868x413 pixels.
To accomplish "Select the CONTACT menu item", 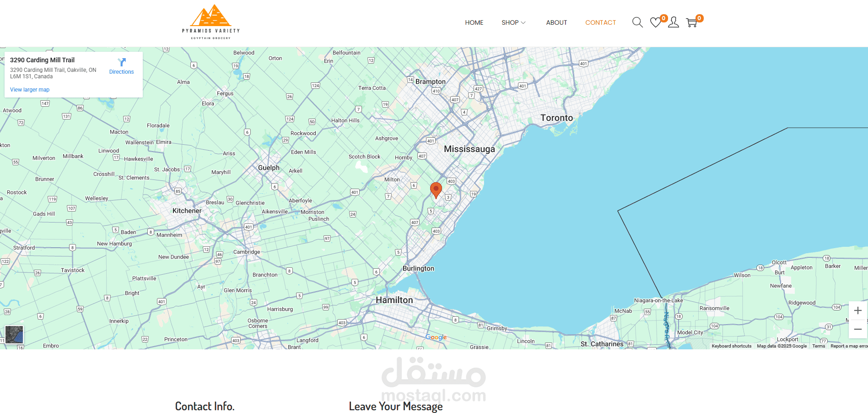I will (x=600, y=22).
